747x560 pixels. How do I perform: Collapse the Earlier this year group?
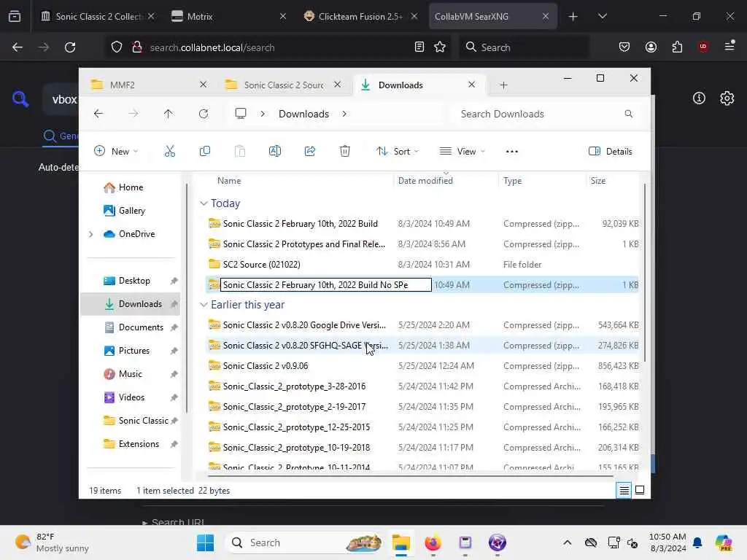(204, 305)
